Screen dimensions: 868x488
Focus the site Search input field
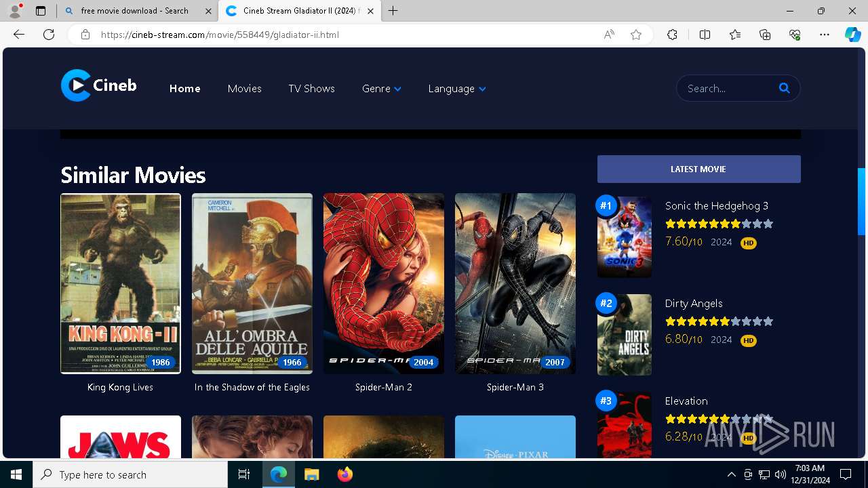coord(729,88)
